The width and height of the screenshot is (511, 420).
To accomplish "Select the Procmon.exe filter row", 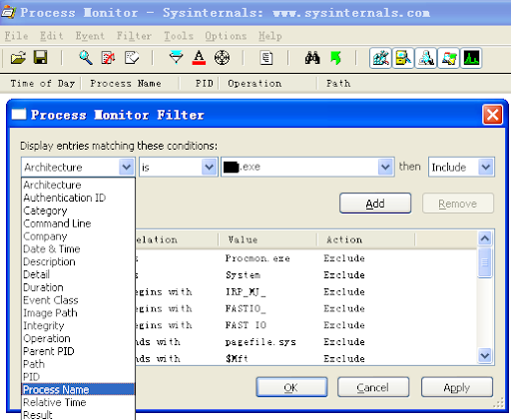I will tap(306, 258).
